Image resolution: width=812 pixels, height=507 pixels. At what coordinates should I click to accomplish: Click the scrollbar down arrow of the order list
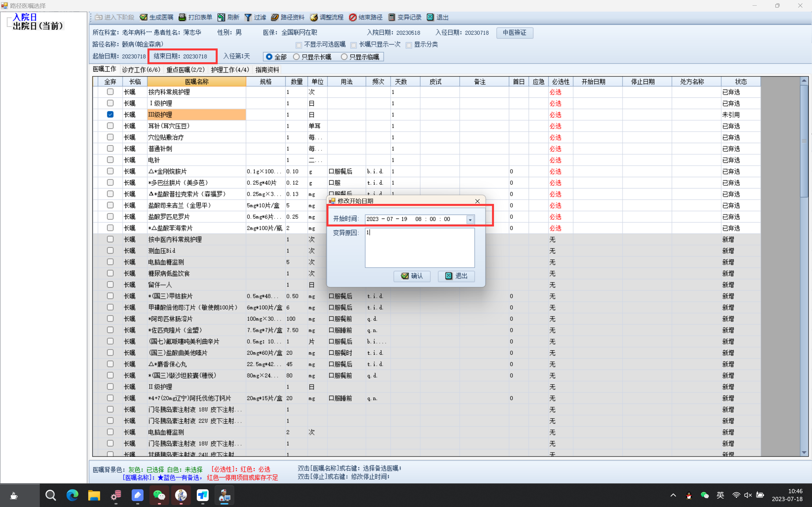click(804, 453)
